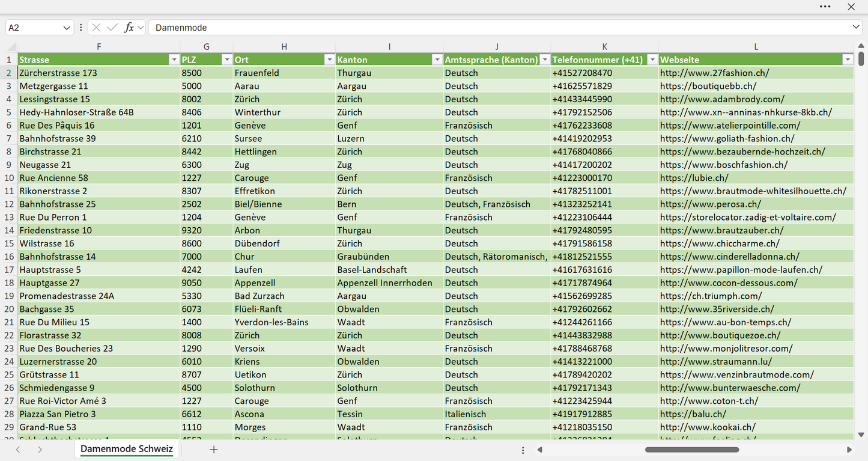The width and height of the screenshot is (868, 461).
Task: Open the link http://www.adambrody.com/
Action: [x=722, y=99]
